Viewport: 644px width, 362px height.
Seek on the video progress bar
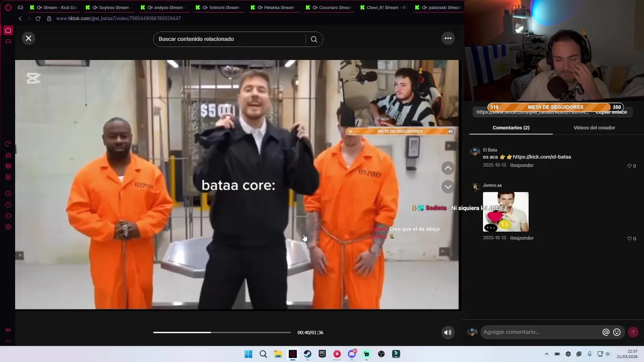pos(222,332)
